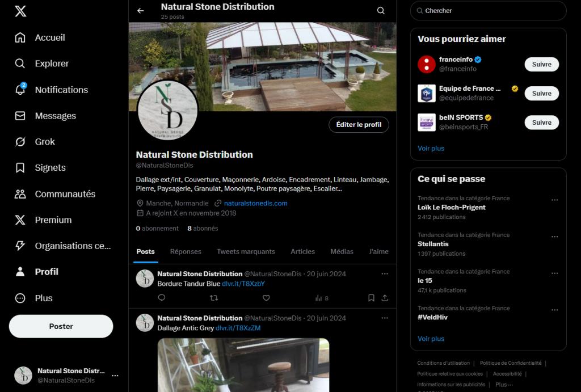Open the Communautés section
Image resolution: width=581 pixels, height=392 pixels.
64,193
